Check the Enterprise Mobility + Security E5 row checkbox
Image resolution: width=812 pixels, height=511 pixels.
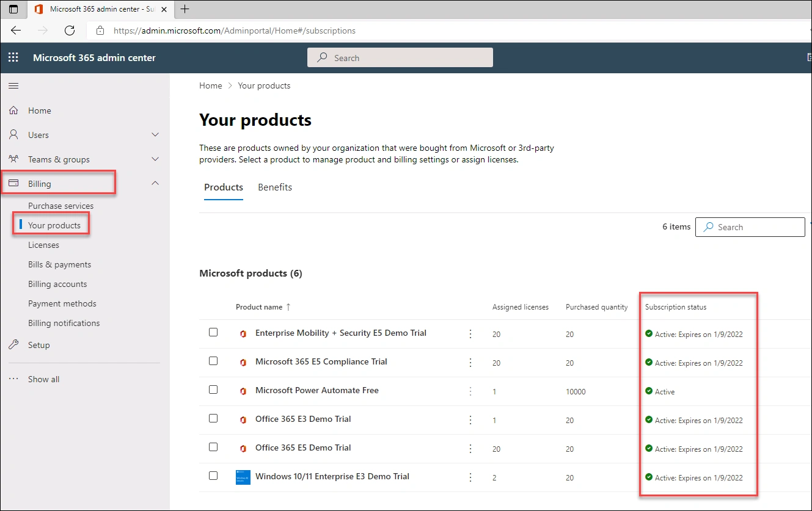(x=213, y=332)
